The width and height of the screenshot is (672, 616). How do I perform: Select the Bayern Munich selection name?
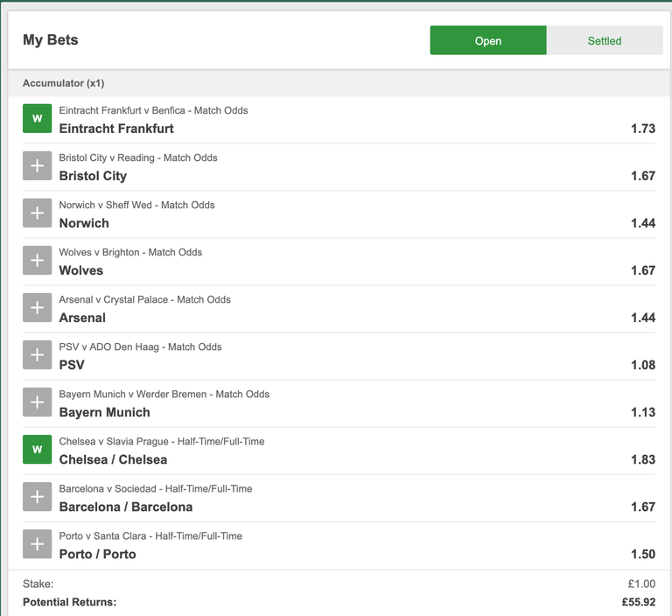point(105,412)
